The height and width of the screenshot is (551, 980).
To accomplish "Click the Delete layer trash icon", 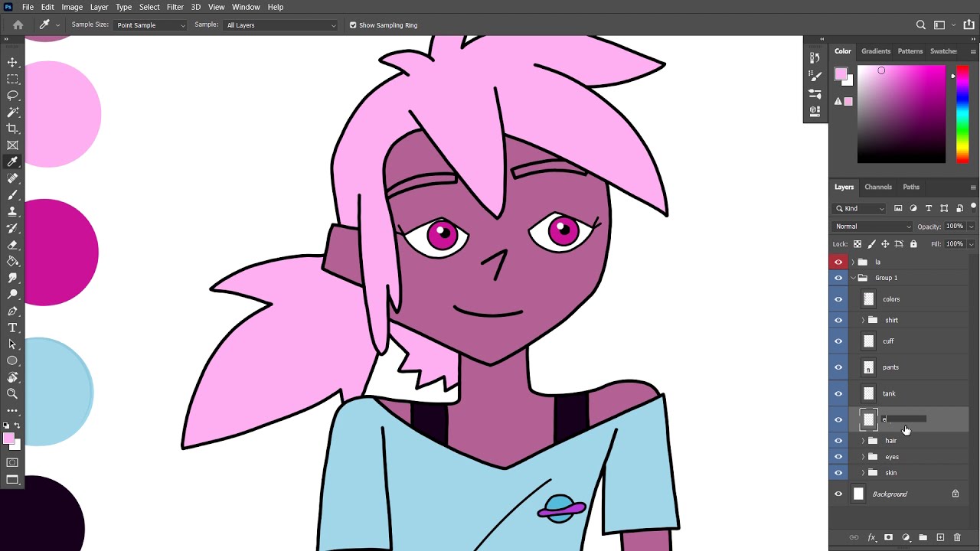I will pyautogui.click(x=957, y=538).
